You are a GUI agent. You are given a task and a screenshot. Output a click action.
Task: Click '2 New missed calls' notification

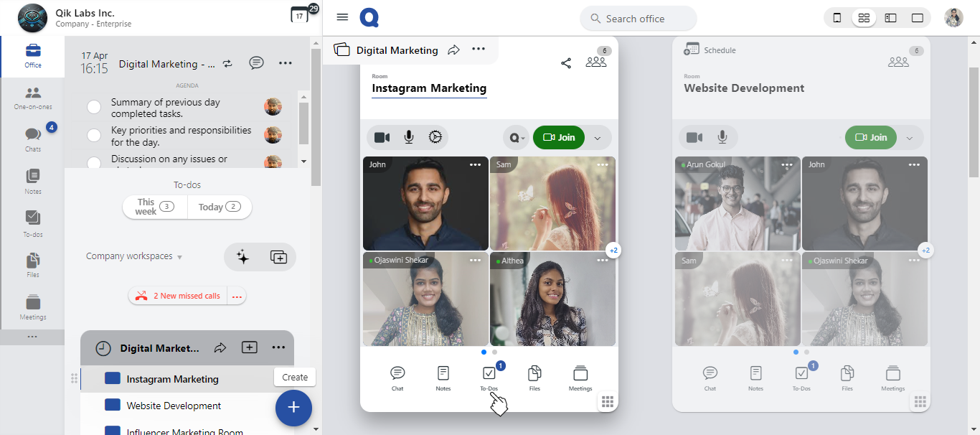point(179,296)
